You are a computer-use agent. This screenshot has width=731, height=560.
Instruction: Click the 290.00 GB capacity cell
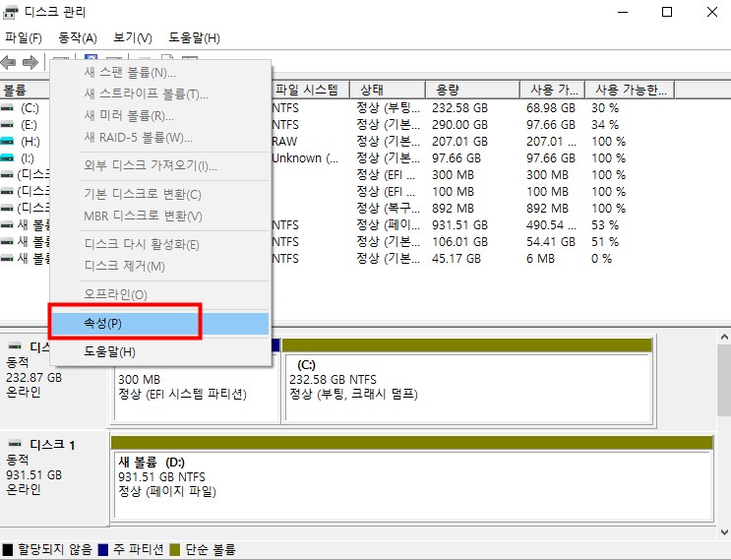point(459,125)
